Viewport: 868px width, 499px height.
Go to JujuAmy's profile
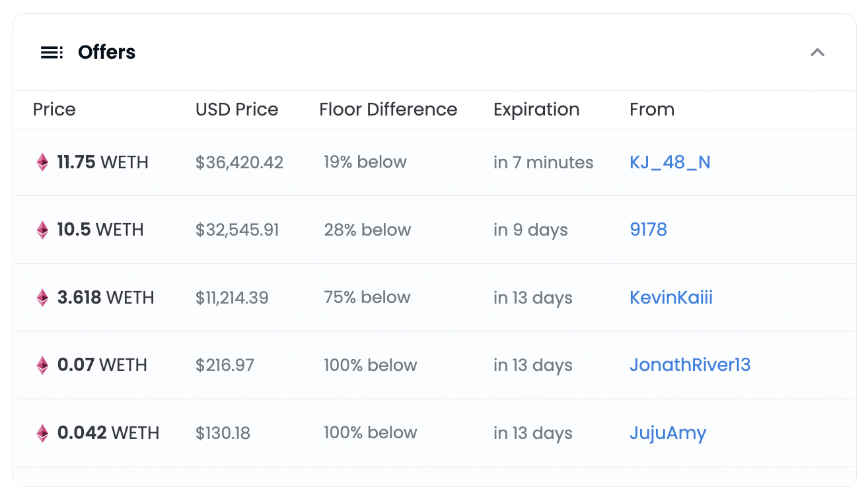point(668,433)
